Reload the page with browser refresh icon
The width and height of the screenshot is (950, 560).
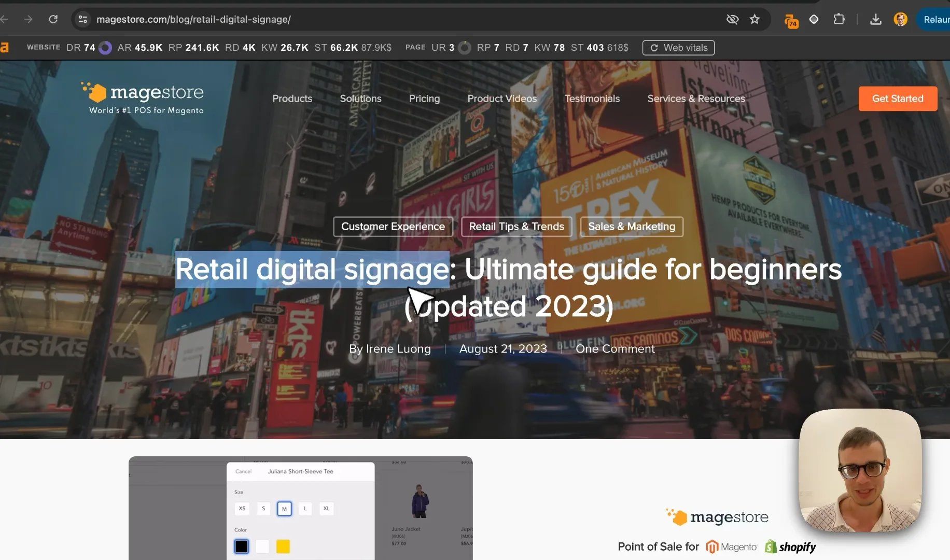coord(53,19)
